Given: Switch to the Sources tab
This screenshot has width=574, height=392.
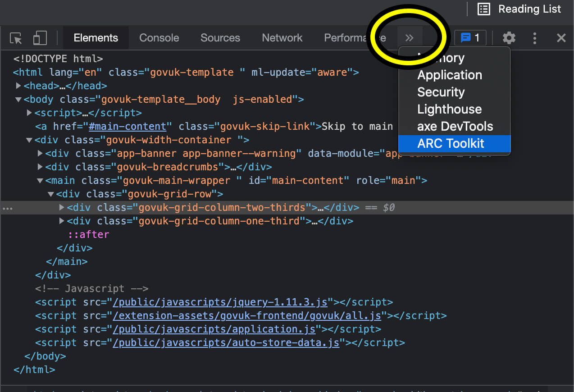Looking at the screenshot, I should [220, 38].
